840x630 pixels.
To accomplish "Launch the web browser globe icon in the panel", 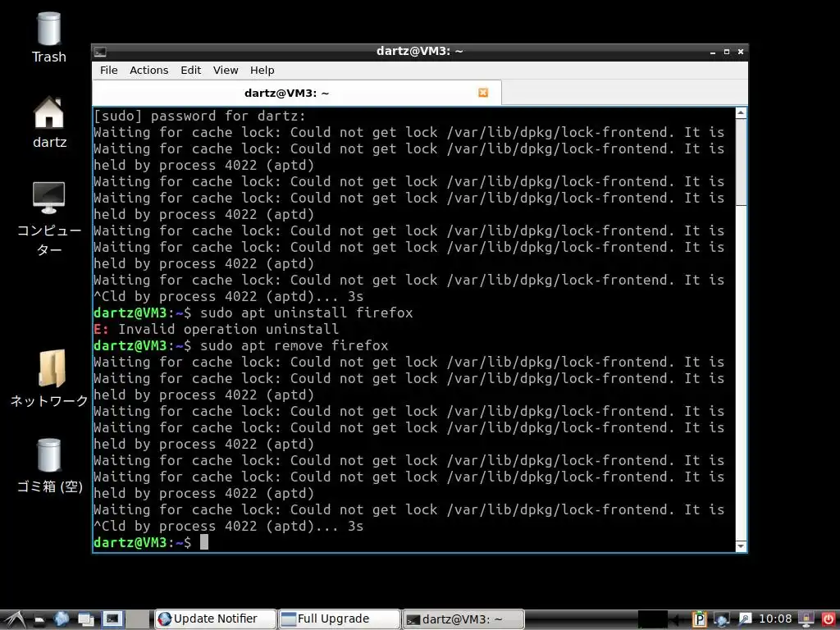I will coord(61,619).
